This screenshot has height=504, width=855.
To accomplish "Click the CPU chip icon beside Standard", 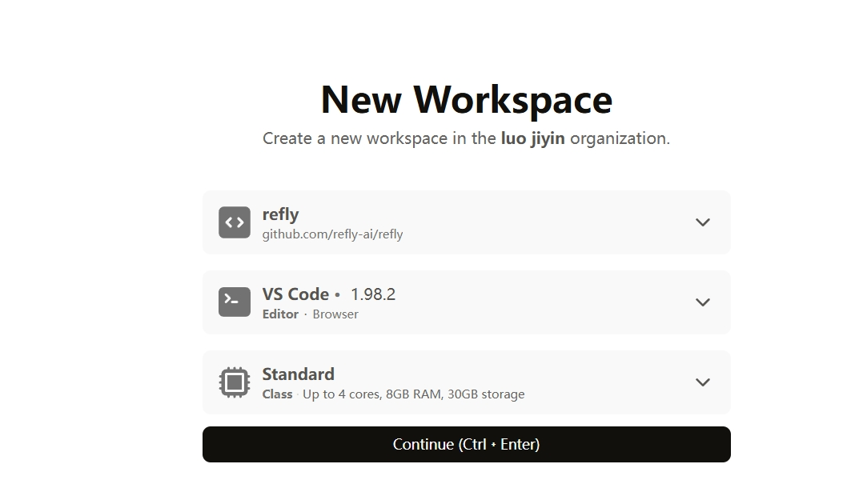I will click(x=235, y=382).
